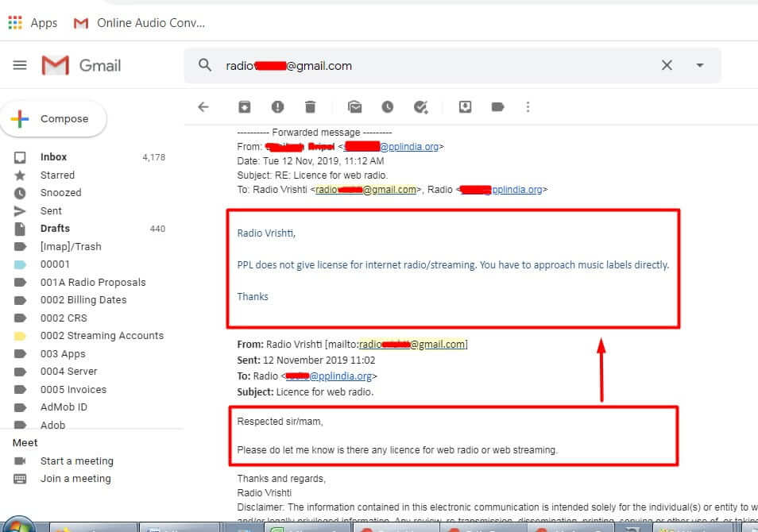
Task: Open more message actions menu
Action: [x=528, y=106]
